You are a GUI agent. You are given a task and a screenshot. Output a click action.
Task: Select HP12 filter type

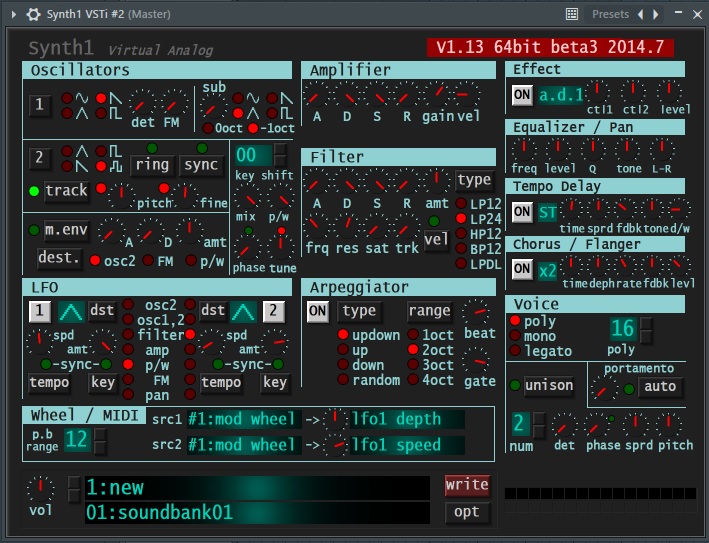click(x=461, y=233)
